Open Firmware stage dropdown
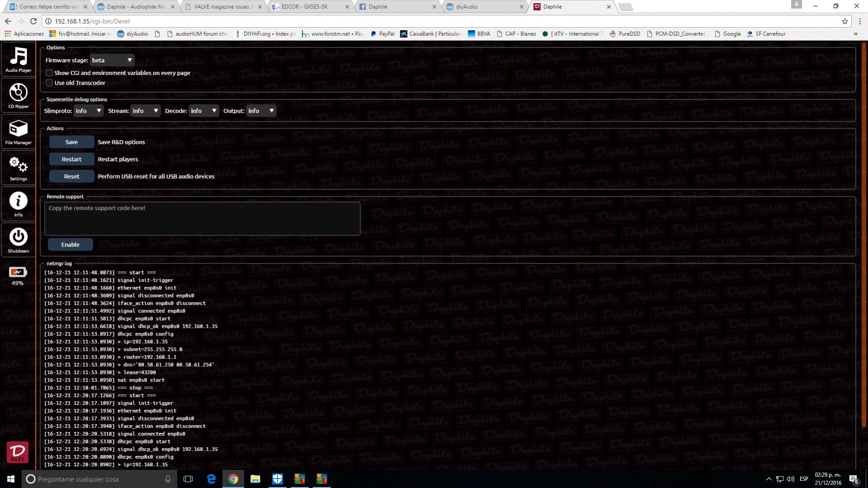 112,60
